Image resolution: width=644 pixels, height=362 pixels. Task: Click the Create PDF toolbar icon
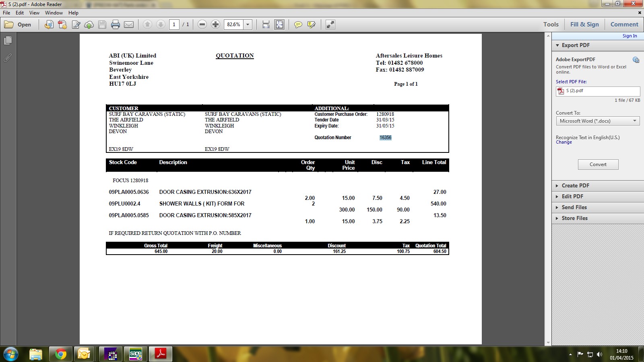click(62, 25)
